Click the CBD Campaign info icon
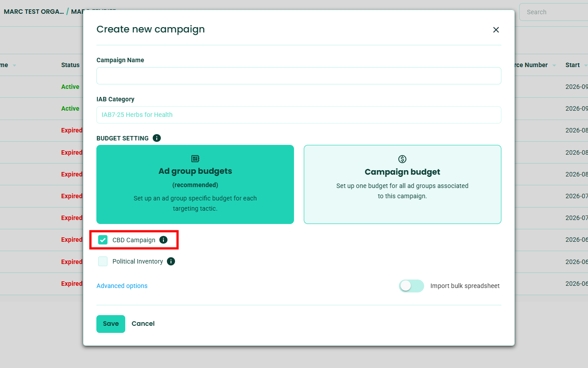588x368 pixels. 163,240
